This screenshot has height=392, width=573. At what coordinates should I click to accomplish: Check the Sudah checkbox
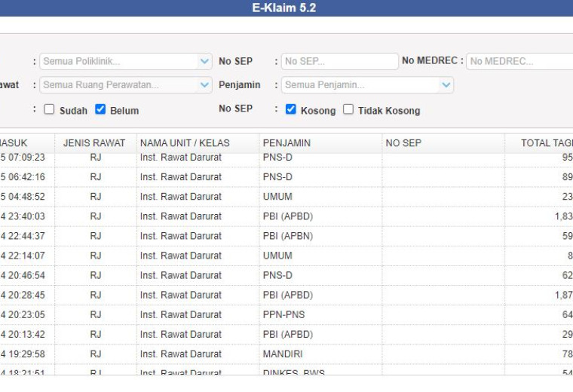pos(49,109)
